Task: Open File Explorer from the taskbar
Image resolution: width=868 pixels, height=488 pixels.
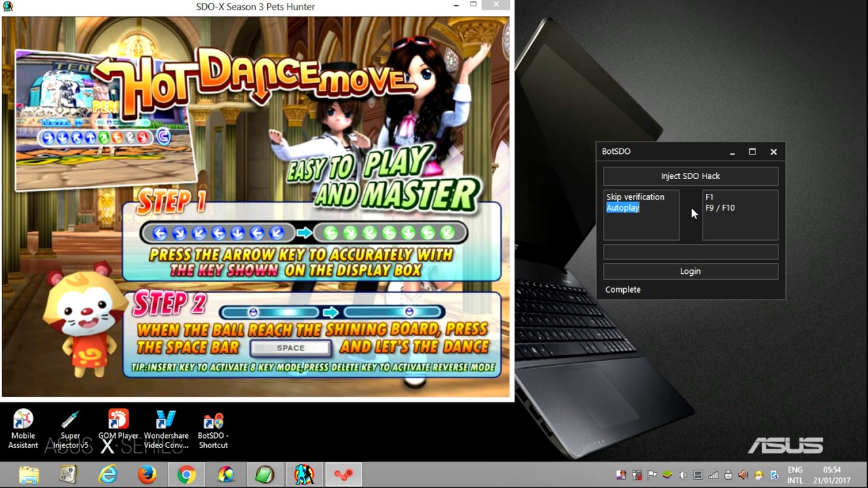Action: pos(29,475)
